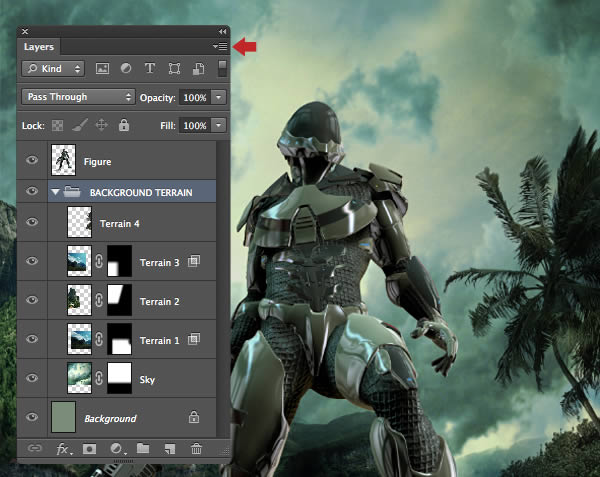Screen dimensions: 600x477
Task: Open the Kind filter type dropdown
Action: tap(53, 68)
